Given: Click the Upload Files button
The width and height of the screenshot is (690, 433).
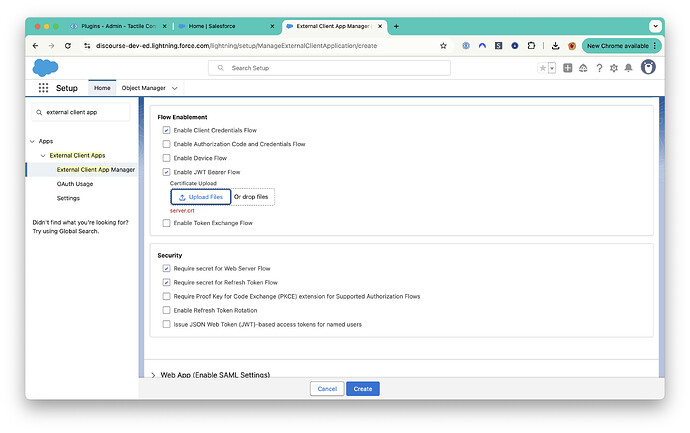Looking at the screenshot, I should click(x=201, y=197).
